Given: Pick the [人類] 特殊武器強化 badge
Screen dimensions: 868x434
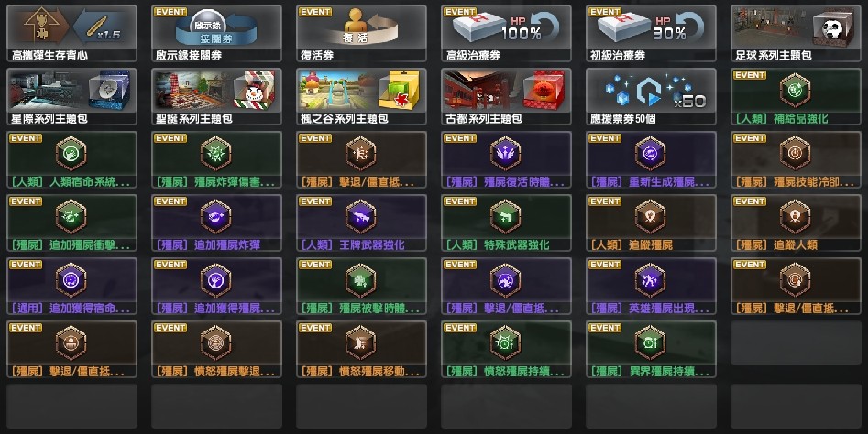Looking at the screenshot, I should pos(506,222).
